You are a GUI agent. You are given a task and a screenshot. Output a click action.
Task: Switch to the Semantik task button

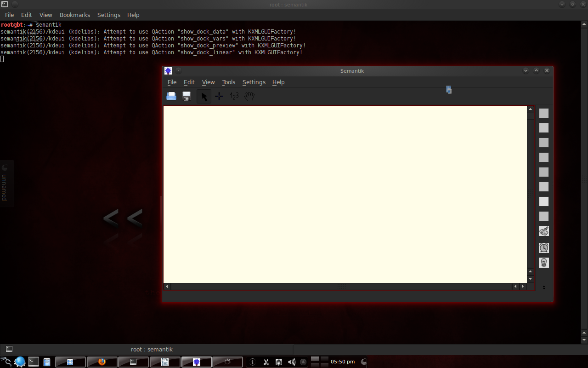(x=197, y=362)
